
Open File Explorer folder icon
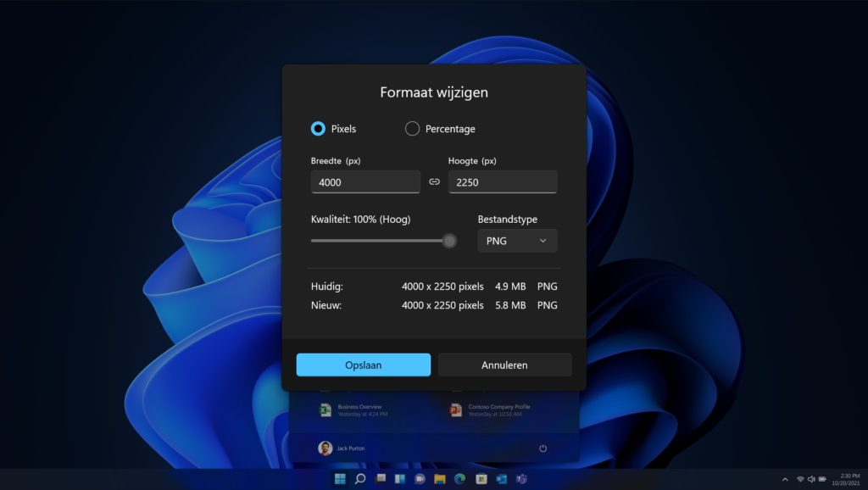click(x=440, y=479)
